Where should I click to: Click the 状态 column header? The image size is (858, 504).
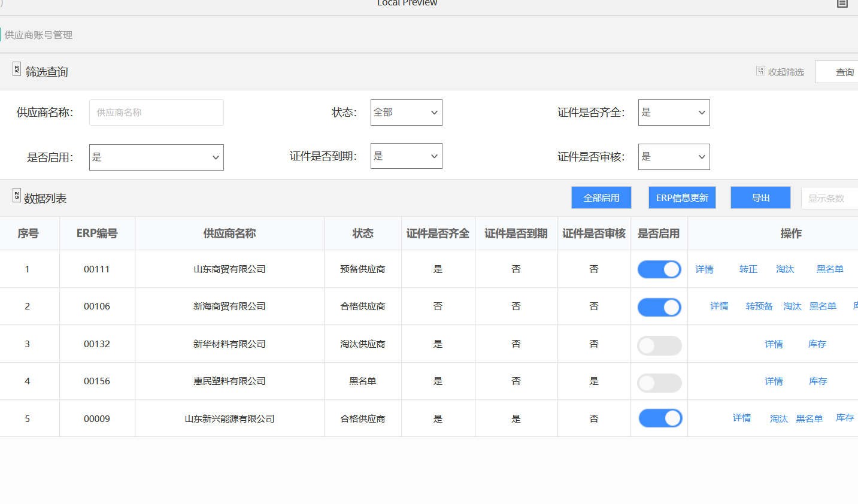(x=363, y=233)
